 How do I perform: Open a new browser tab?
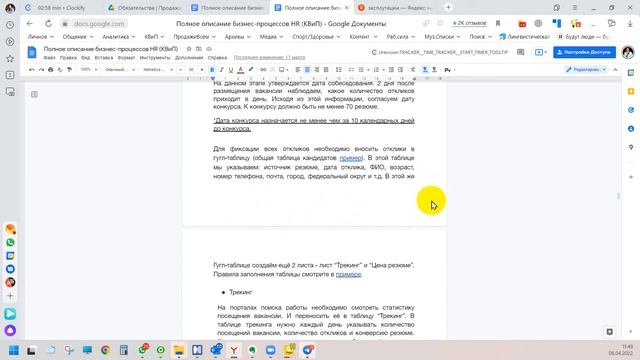click(448, 7)
